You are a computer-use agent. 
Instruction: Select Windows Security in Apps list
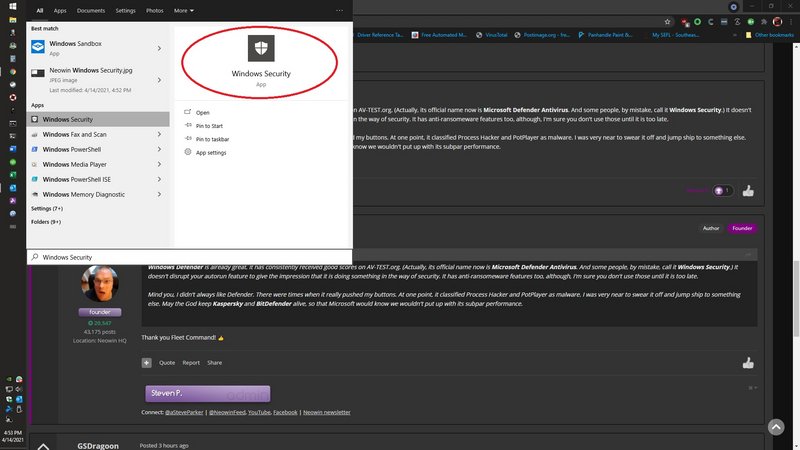[x=98, y=119]
